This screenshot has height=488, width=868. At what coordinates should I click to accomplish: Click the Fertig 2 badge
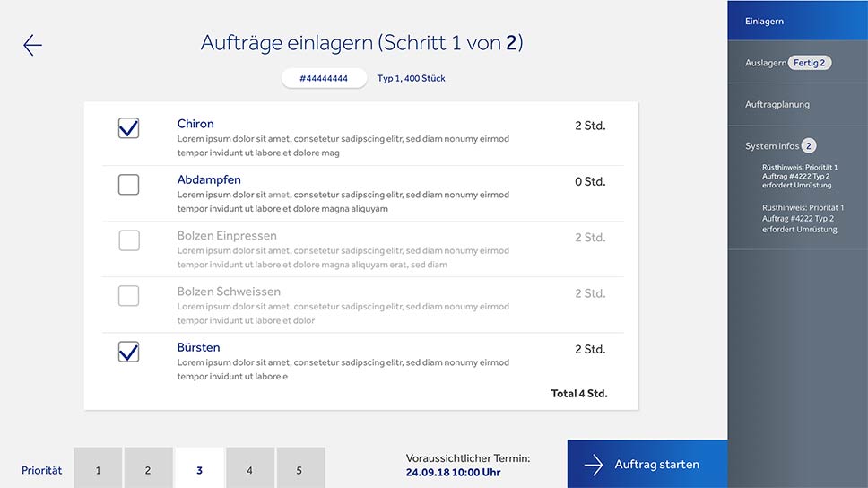pos(810,63)
